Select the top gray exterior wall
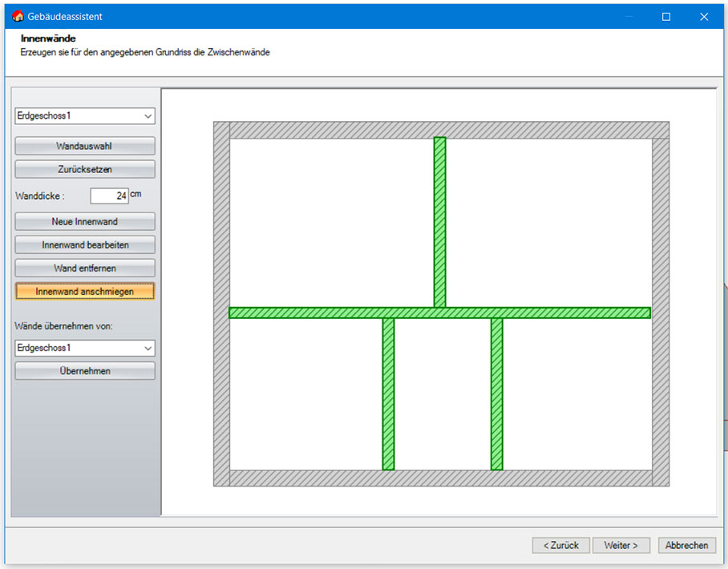The image size is (728, 569). tap(450, 130)
